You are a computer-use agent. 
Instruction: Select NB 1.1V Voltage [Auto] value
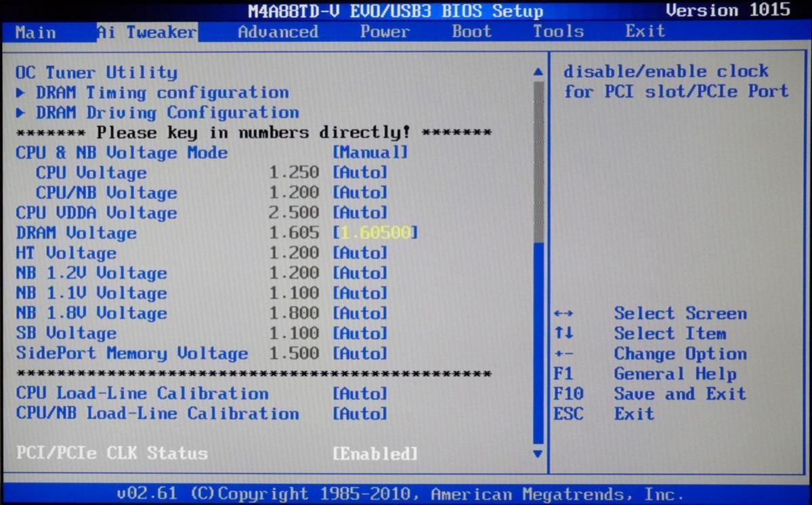click(360, 293)
